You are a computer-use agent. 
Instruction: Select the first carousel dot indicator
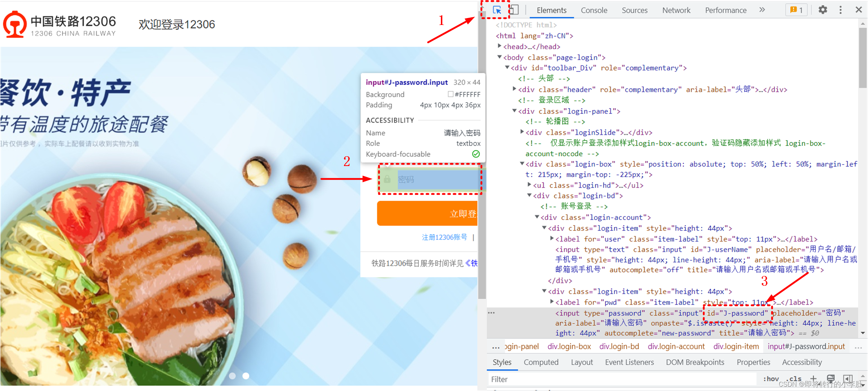point(232,376)
